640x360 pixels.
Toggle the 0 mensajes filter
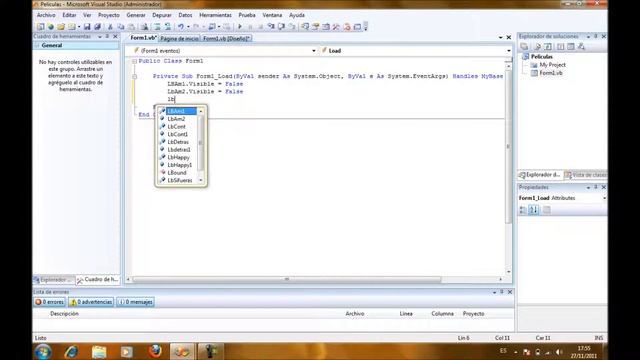(x=136, y=302)
